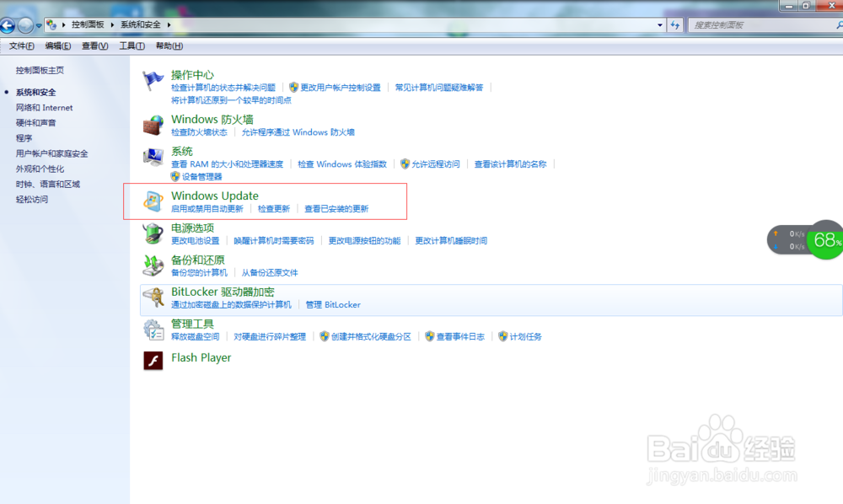Click the Forward navigation arrow button
This screenshot has width=843, height=504.
click(25, 24)
